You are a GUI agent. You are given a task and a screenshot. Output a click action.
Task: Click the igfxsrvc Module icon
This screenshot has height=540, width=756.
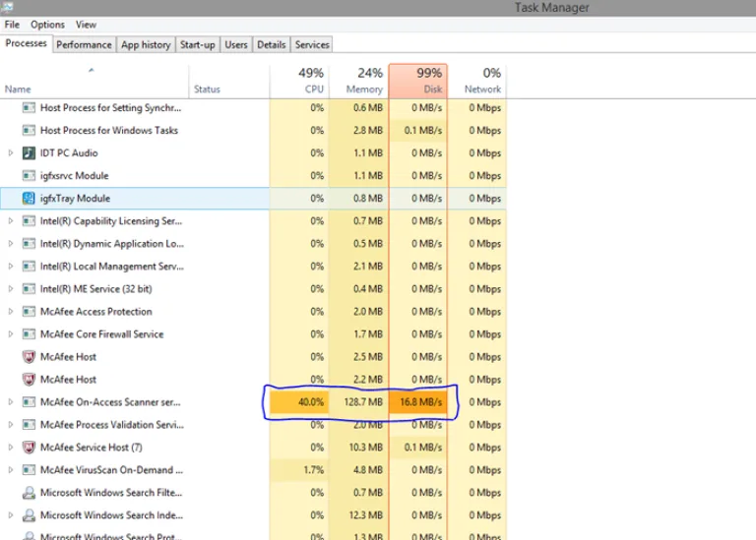[29, 176]
